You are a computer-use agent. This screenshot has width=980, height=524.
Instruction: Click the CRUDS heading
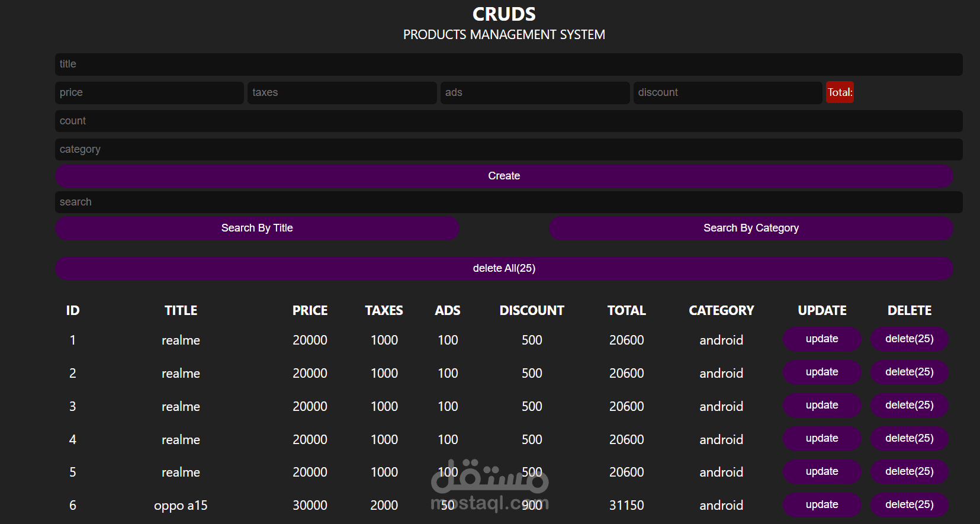pyautogui.click(x=504, y=14)
